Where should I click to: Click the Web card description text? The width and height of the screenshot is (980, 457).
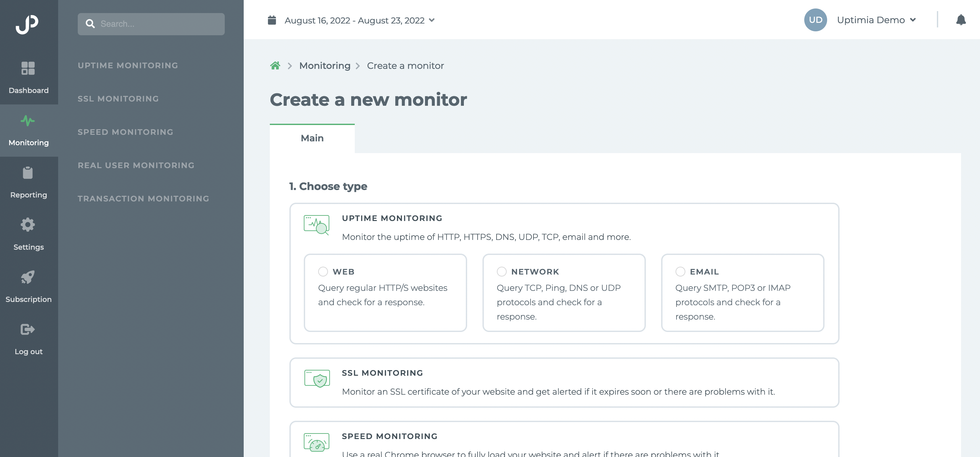pos(382,295)
